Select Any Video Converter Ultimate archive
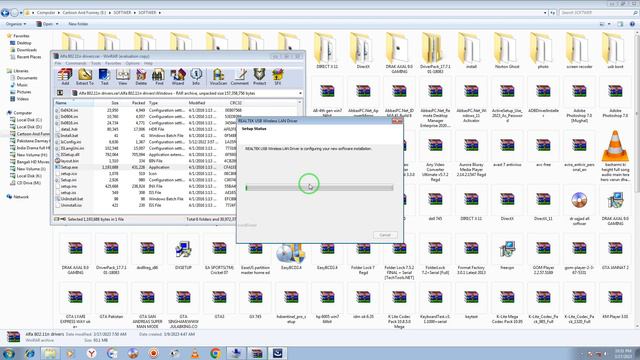 [x=435, y=155]
